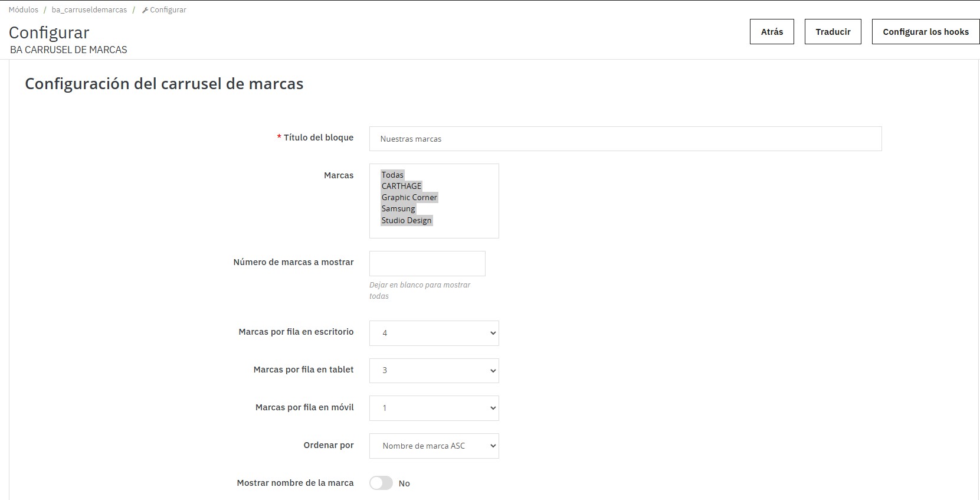Screen dimensions: 980x500
Task: Click the wrench icon in the breadcrumb
Action: click(x=145, y=10)
